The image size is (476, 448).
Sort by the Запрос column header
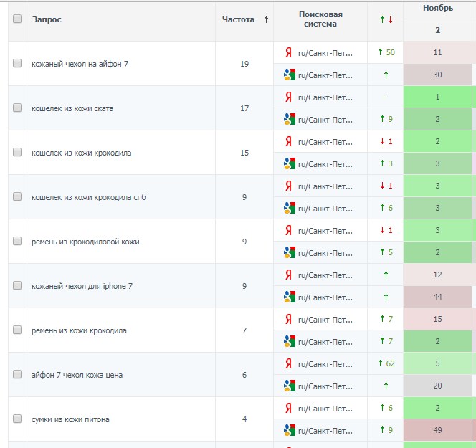(x=47, y=19)
